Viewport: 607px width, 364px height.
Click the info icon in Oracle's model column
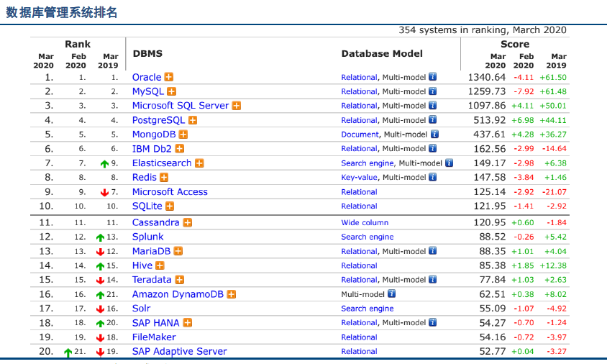point(433,77)
